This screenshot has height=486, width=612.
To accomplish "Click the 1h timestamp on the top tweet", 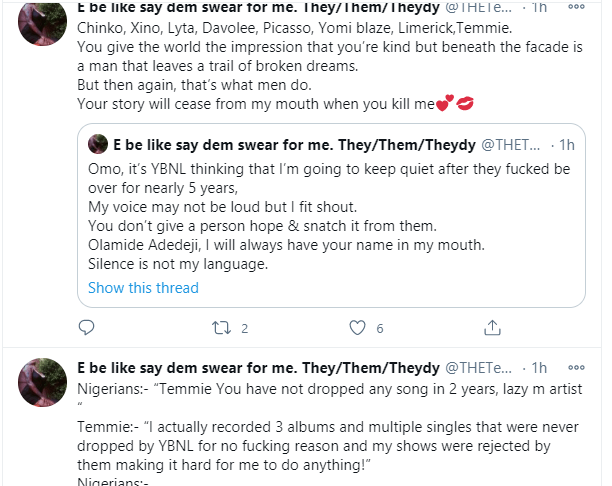I will pyautogui.click(x=541, y=8).
